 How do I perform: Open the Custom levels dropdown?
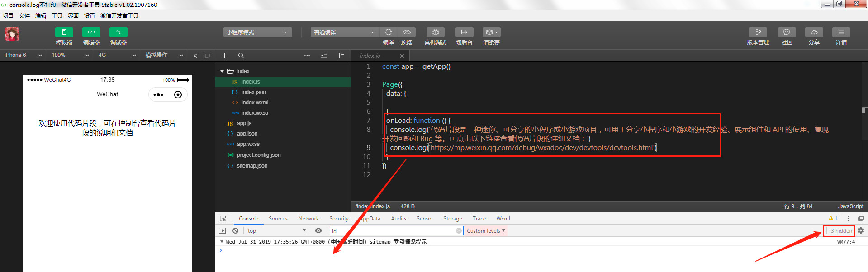pos(486,231)
